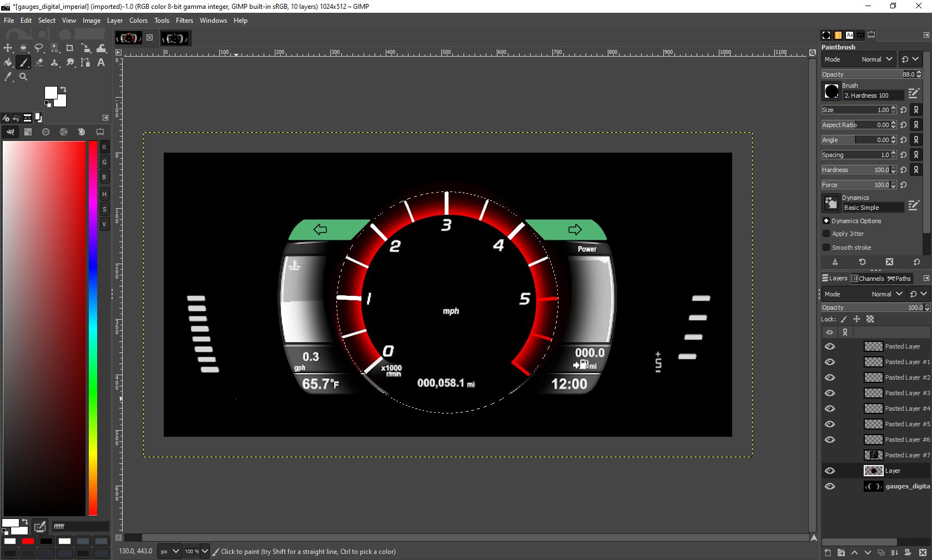932x560 pixels.
Task: Swap foreground and background colors
Action: (63, 89)
